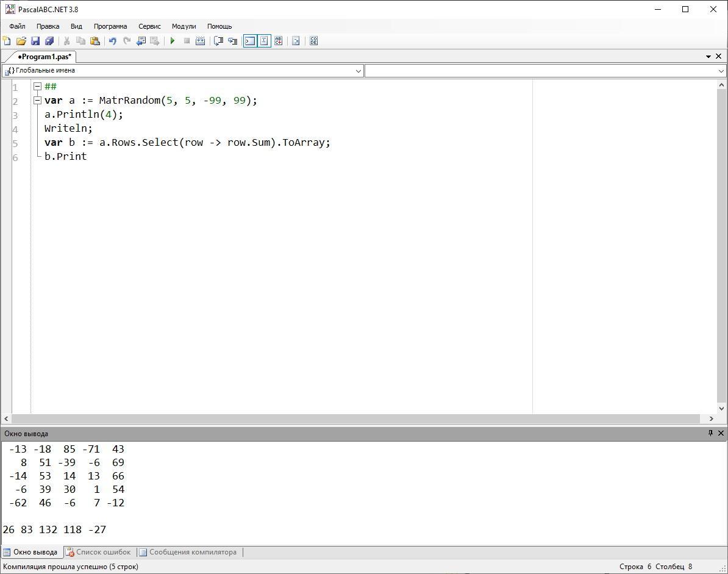Undo the last edit with toolbar arrow
The image size is (728, 574).
click(112, 41)
